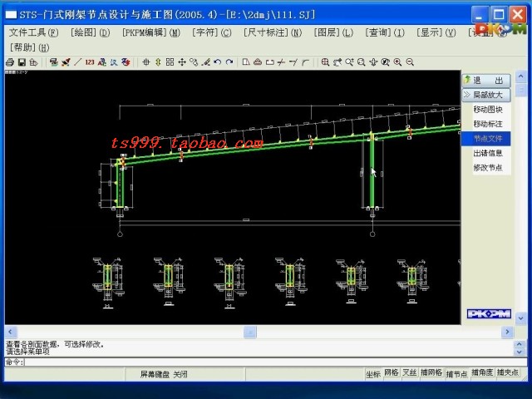532x399 pixels.
Task: Click the command area scroll-up arrow
Action: (x=519, y=344)
